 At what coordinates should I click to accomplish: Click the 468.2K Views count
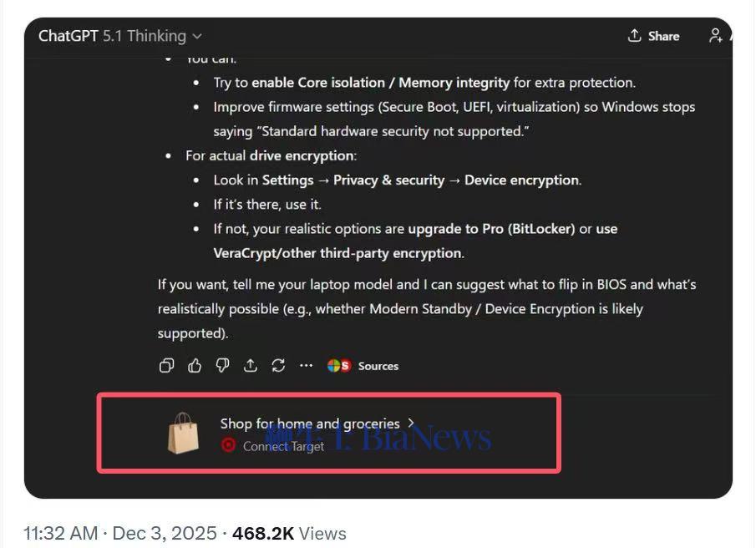[x=289, y=534]
